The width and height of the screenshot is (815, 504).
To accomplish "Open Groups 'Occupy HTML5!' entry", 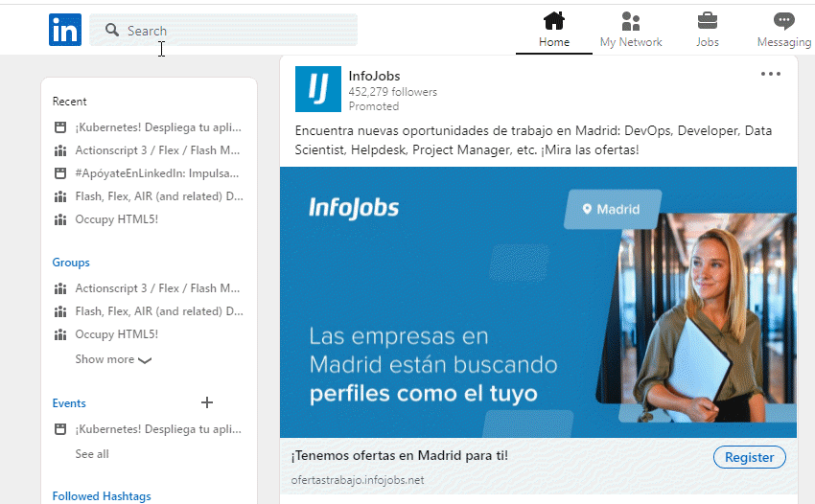I will 116,334.
